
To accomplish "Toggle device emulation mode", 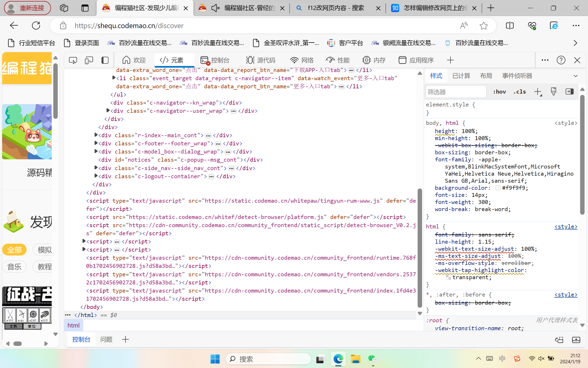I will [89, 60].
